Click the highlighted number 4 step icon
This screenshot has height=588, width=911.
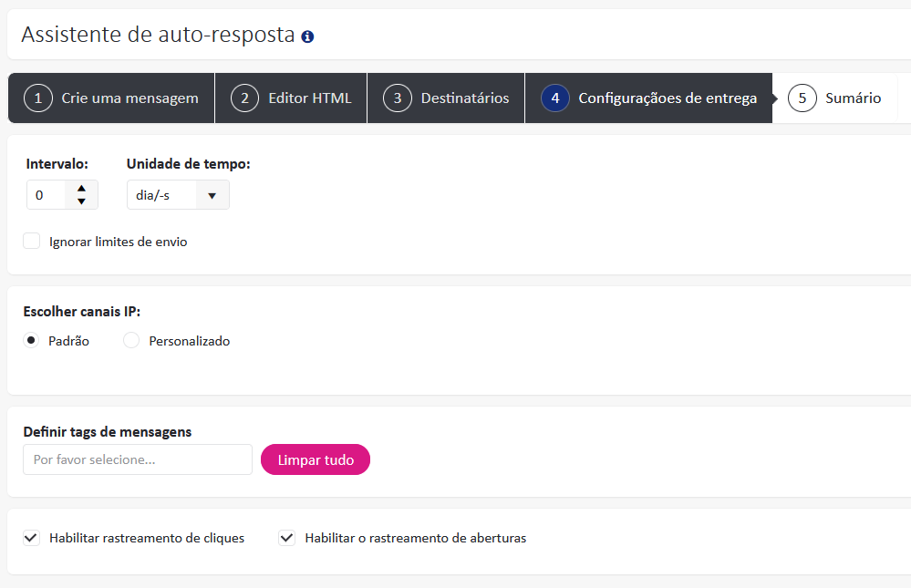[x=554, y=98]
